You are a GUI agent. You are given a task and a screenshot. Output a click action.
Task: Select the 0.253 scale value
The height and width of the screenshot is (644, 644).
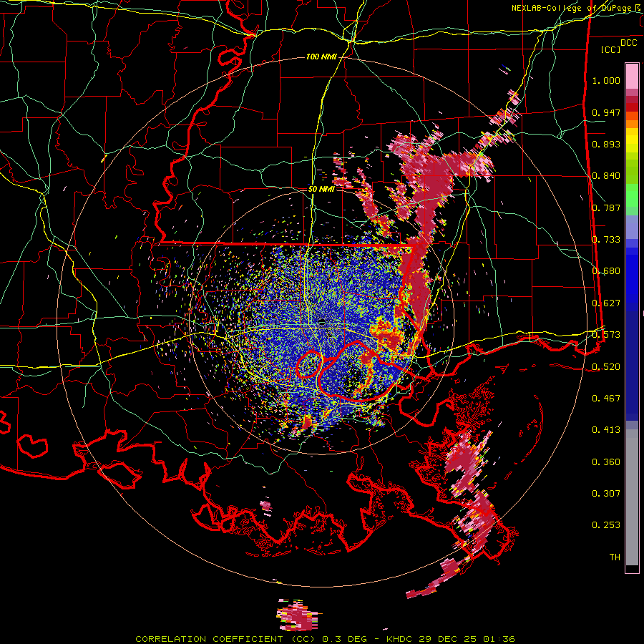coord(606,525)
